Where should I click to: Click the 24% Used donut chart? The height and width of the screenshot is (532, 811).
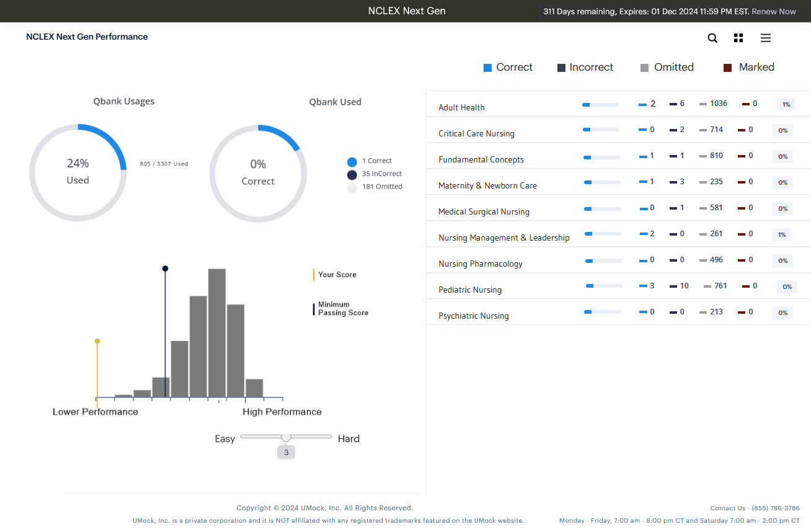pos(78,172)
